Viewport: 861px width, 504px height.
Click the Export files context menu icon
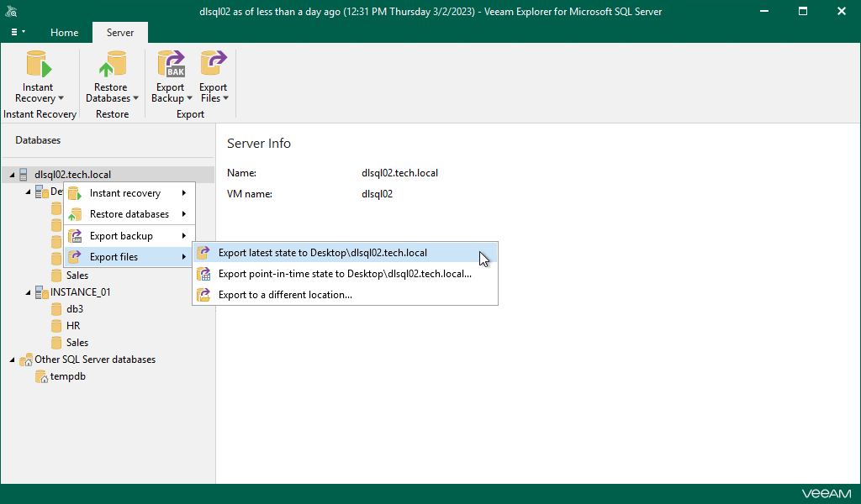pos(75,257)
